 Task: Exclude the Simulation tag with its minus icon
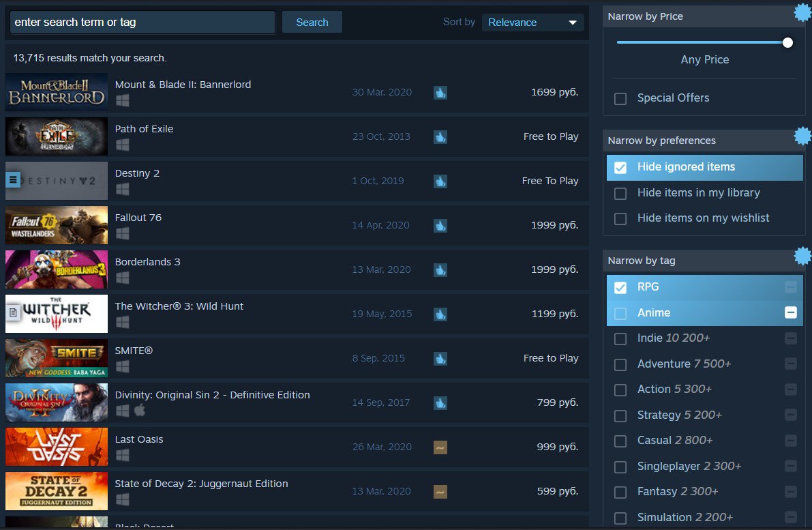click(x=790, y=517)
